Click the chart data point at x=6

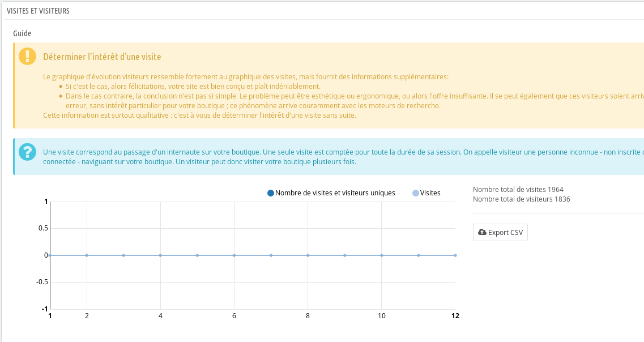pyautogui.click(x=234, y=255)
